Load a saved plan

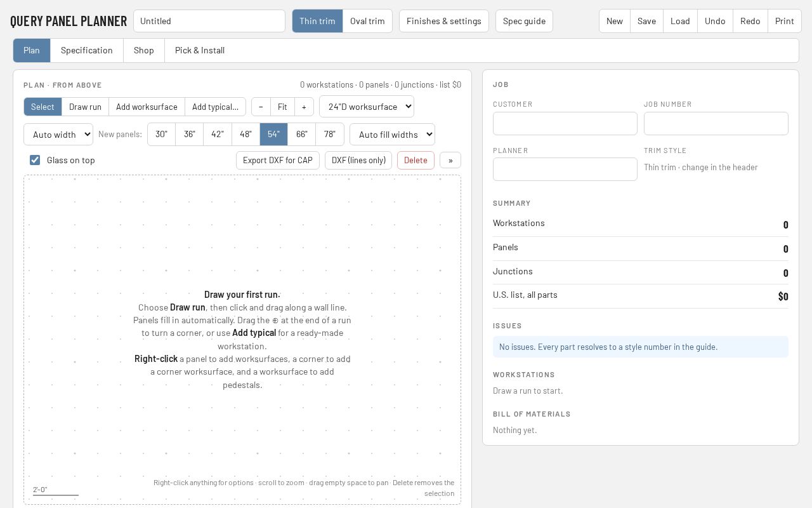point(680,21)
